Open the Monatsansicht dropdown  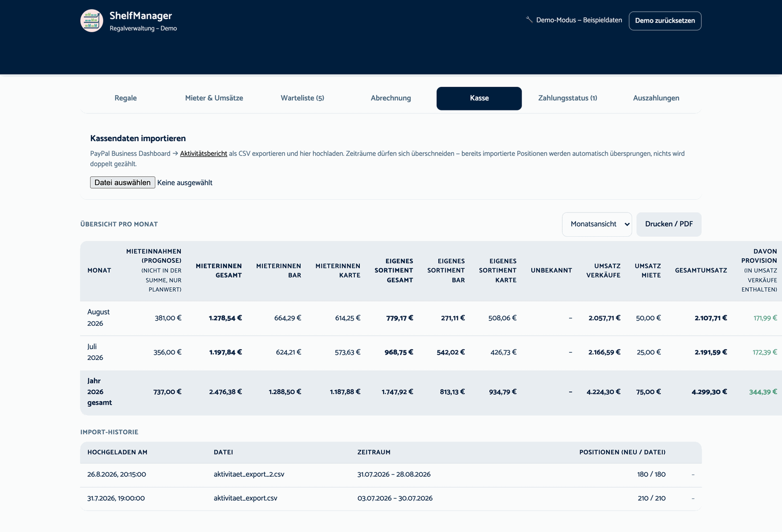pyautogui.click(x=597, y=224)
